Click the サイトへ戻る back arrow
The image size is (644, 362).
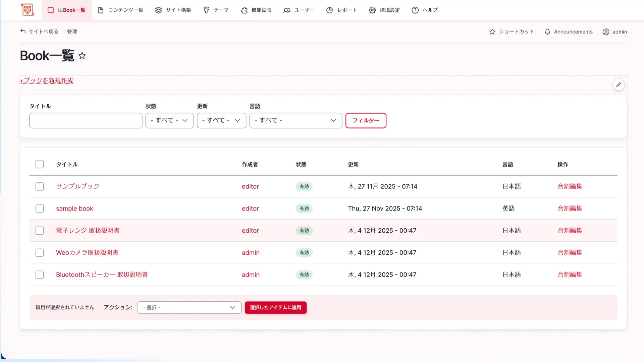pyautogui.click(x=23, y=31)
